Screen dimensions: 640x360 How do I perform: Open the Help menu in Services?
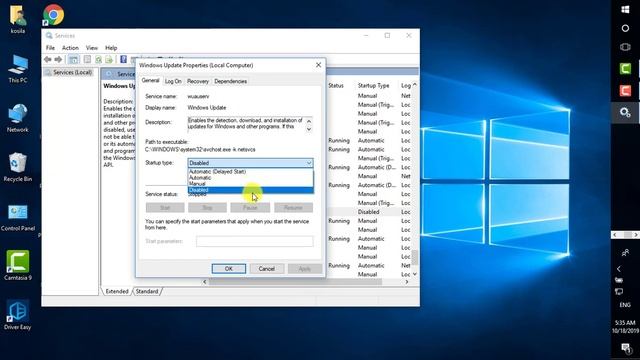111,48
